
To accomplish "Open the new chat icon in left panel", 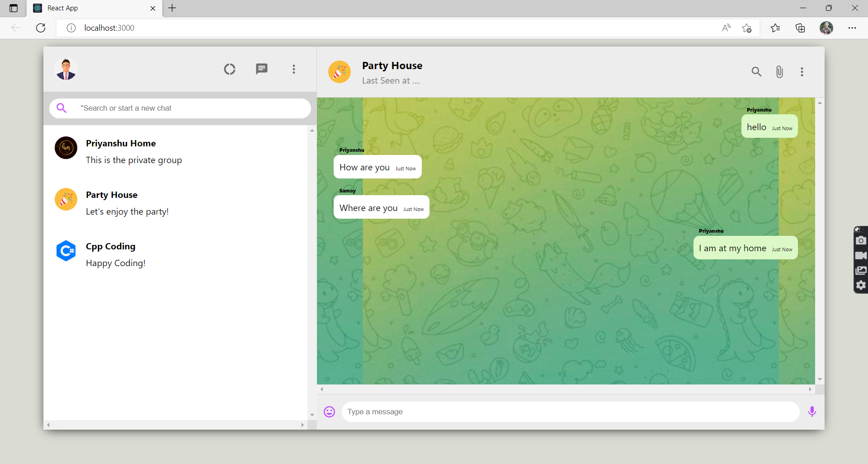I will click(x=261, y=69).
